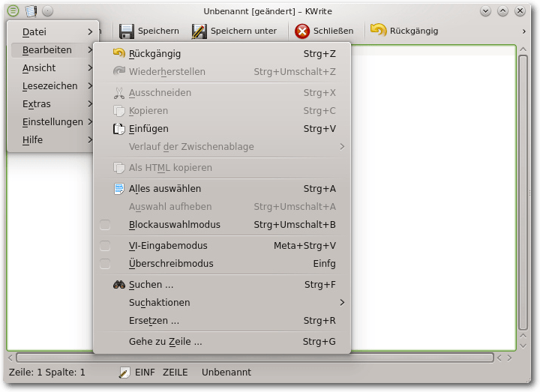Select the Bearbeiten menu entry
This screenshot has height=392, width=540.
click(52, 50)
